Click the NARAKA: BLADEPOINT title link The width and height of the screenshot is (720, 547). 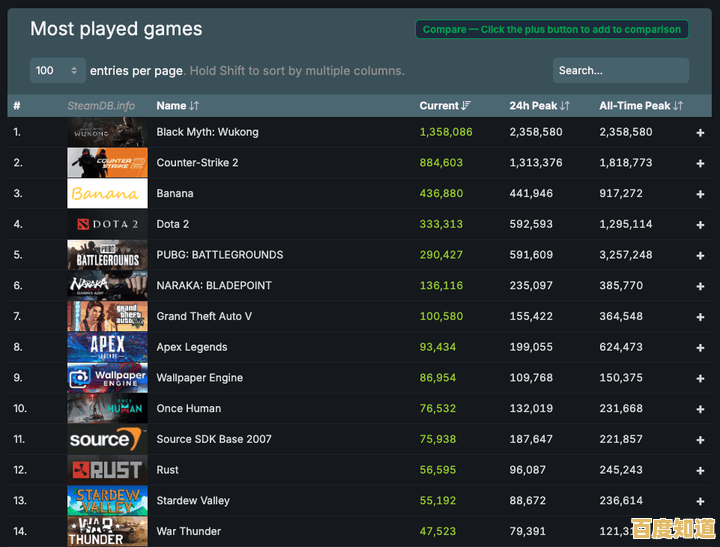(x=213, y=286)
